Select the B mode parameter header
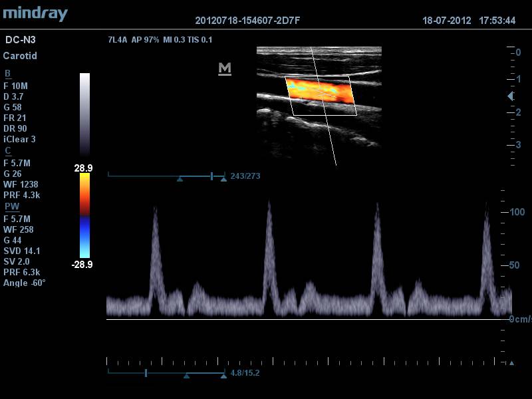The image size is (532, 399). [x=7, y=74]
